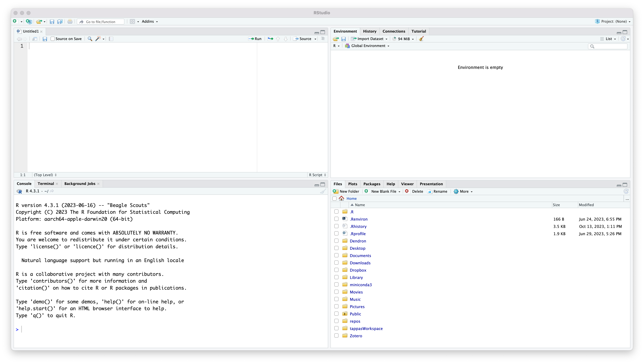Expand the Global Environment dropdown
Image resolution: width=644 pixels, height=364 pixels.
(367, 46)
